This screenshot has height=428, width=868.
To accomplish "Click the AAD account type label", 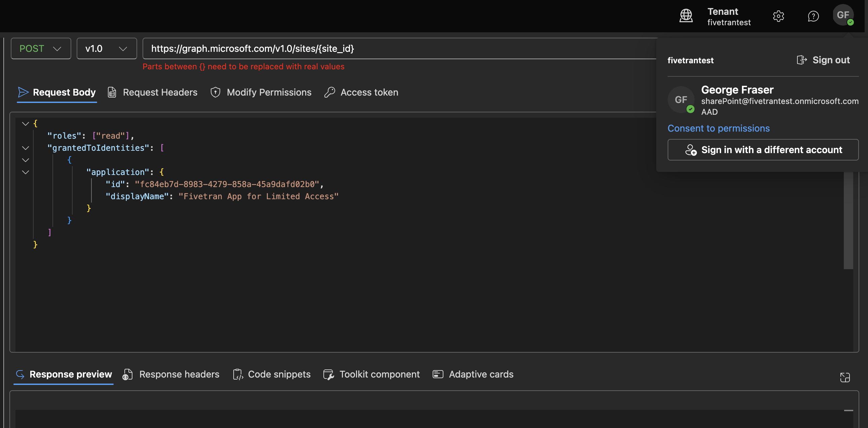I will point(709,112).
